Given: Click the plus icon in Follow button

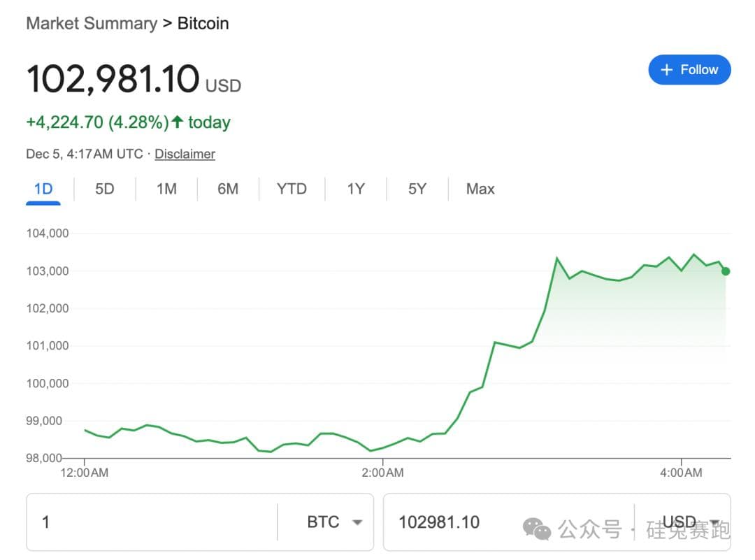Looking at the screenshot, I should (667, 70).
